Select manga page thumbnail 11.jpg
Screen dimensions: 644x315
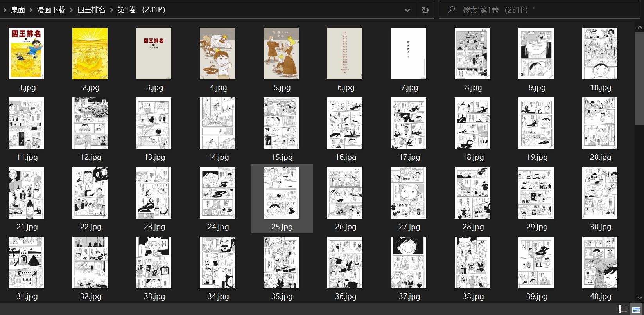pyautogui.click(x=27, y=123)
